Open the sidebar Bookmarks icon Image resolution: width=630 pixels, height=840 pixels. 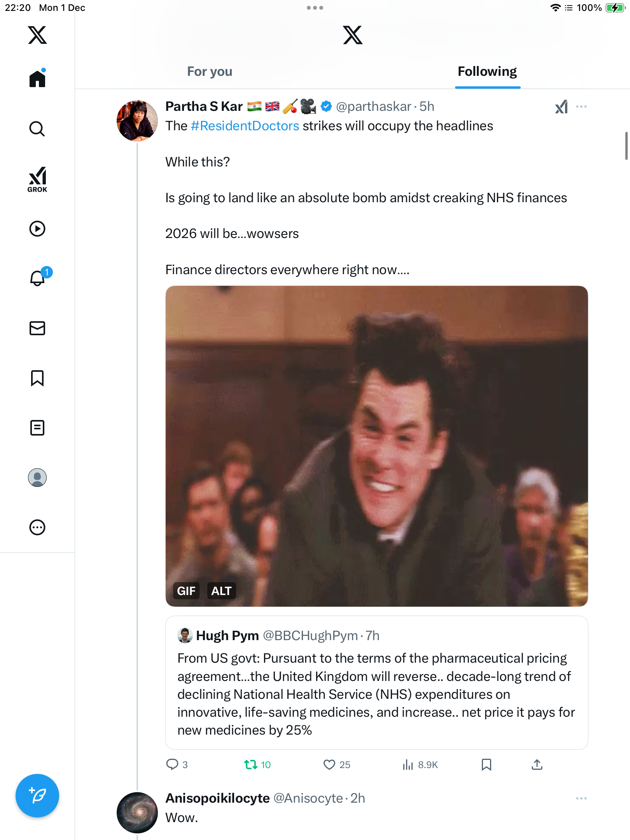(37, 378)
